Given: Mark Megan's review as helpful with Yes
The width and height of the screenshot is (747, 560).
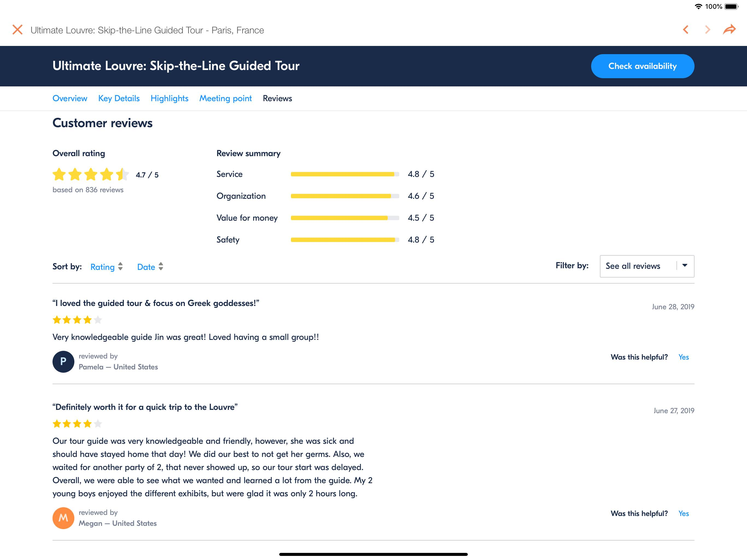Looking at the screenshot, I should point(684,514).
